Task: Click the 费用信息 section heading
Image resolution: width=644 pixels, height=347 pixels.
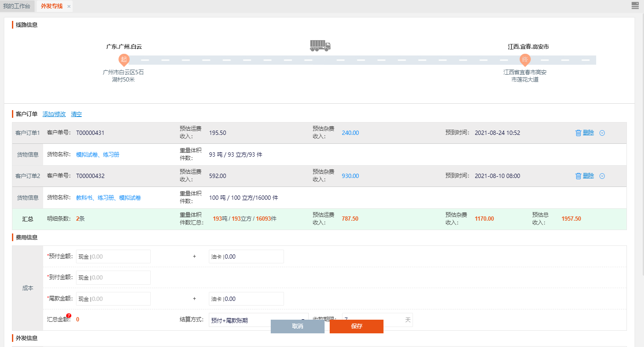Action: pyautogui.click(x=26, y=237)
